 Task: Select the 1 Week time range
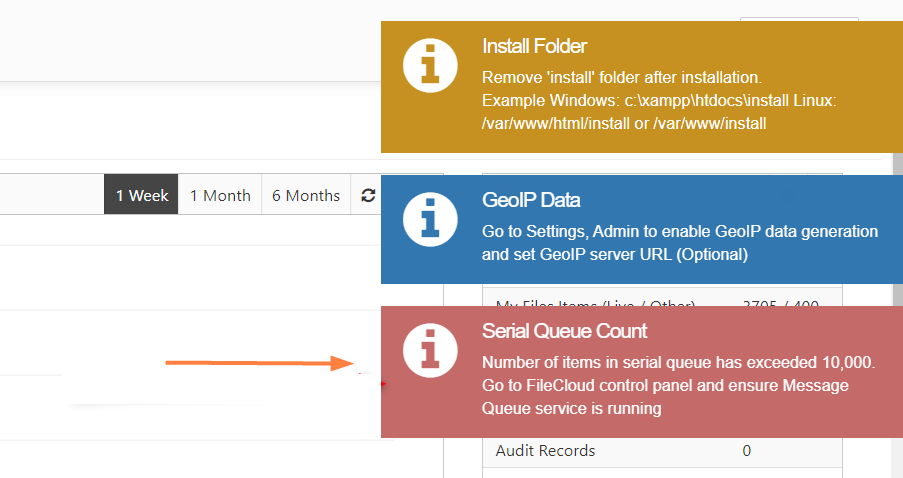click(x=141, y=195)
